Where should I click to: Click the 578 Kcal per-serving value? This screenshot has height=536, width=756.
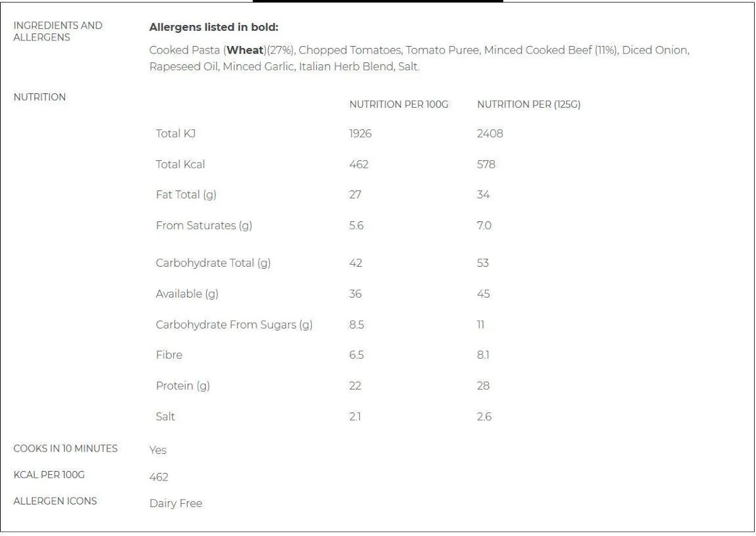point(486,165)
